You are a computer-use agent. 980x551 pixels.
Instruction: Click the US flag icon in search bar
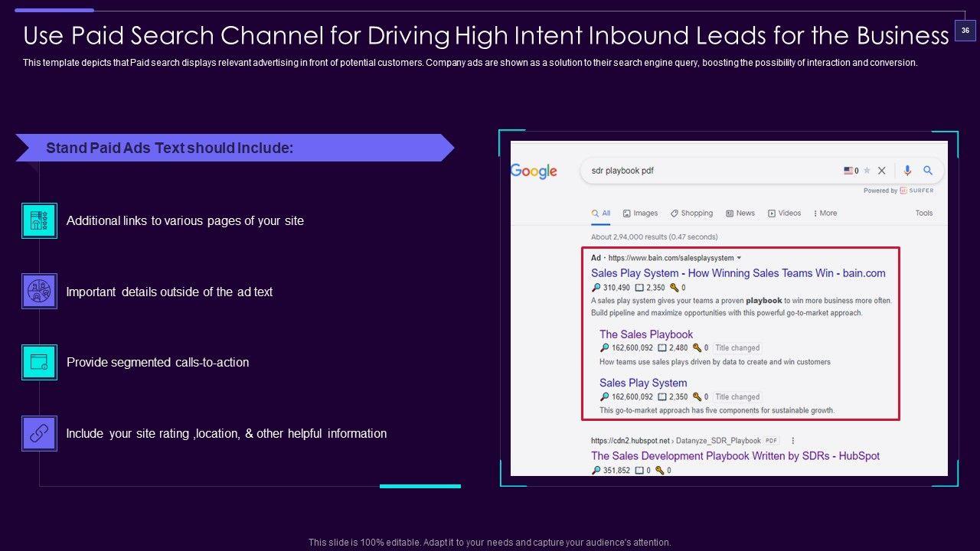(848, 171)
